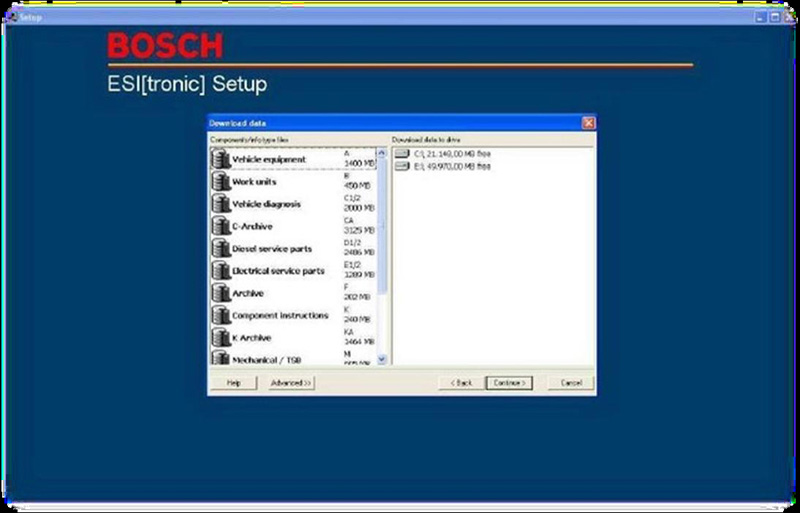Click the Component instructions database icon
800x513 pixels.
coord(220,315)
